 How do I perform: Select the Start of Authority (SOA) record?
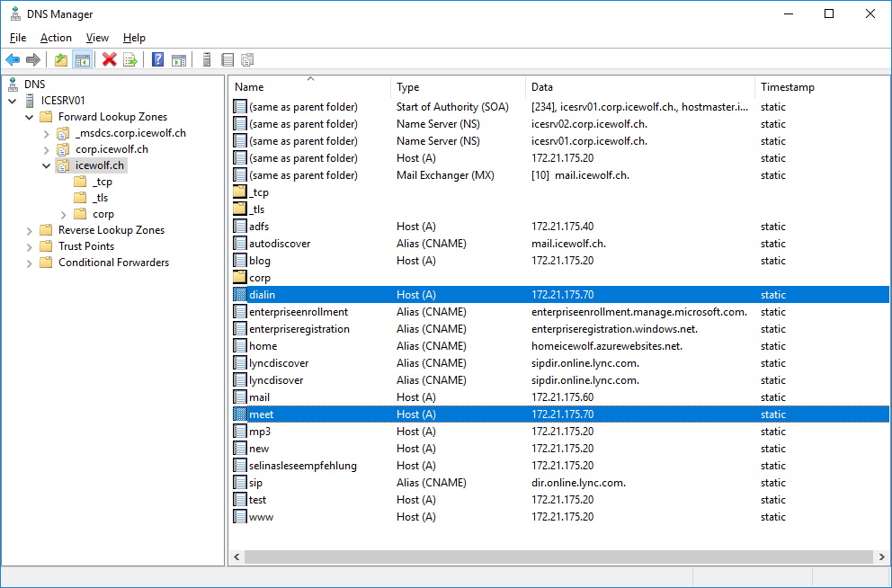point(560,107)
